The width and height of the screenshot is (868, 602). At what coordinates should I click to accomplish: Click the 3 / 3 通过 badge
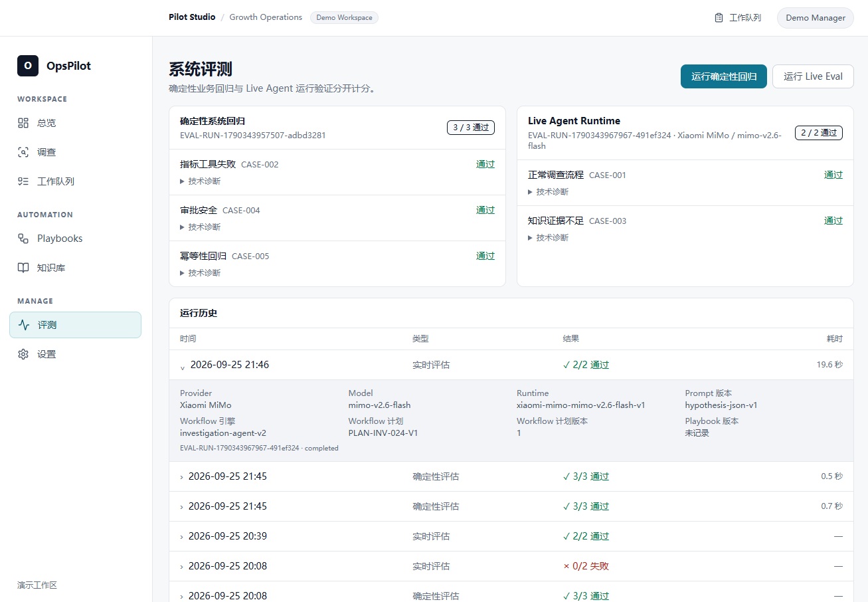click(x=471, y=128)
